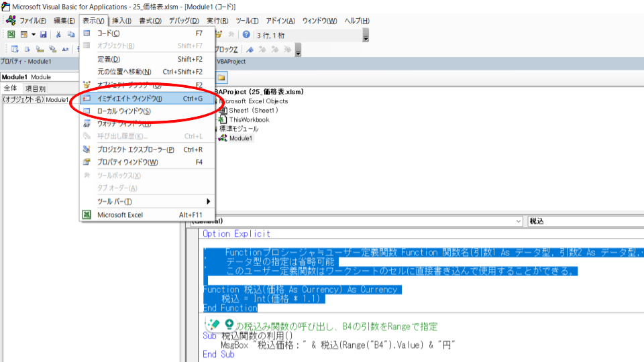Choose プロジェクト エクスプローラー(P) menu entry
This screenshot has width=644, height=362.
pos(148,149)
